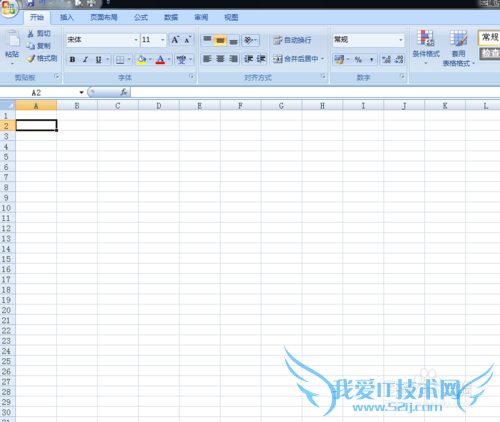500x422 pixels.
Task: Open the font size 11 dropdown
Action: pos(163,40)
